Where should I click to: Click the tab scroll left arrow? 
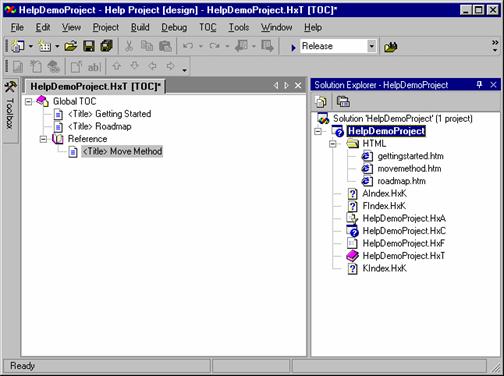coord(275,86)
